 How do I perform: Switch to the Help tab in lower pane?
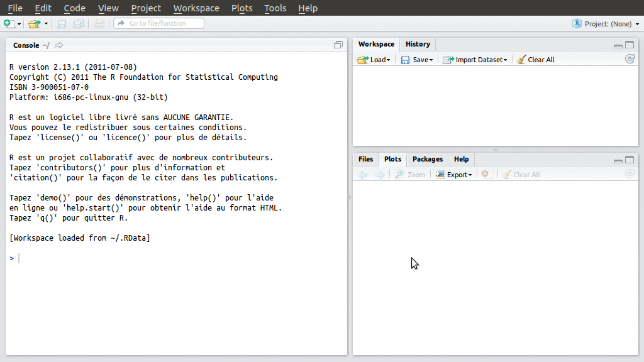(x=461, y=159)
